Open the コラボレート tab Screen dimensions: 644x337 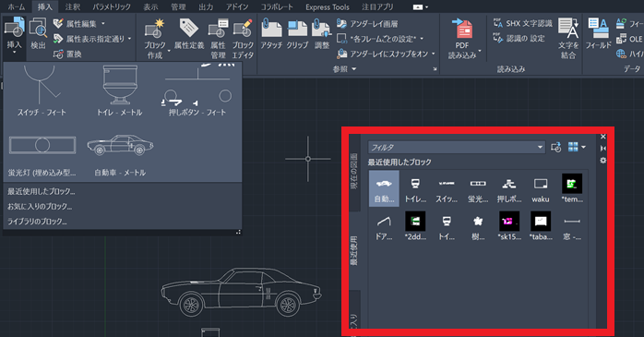(x=277, y=7)
